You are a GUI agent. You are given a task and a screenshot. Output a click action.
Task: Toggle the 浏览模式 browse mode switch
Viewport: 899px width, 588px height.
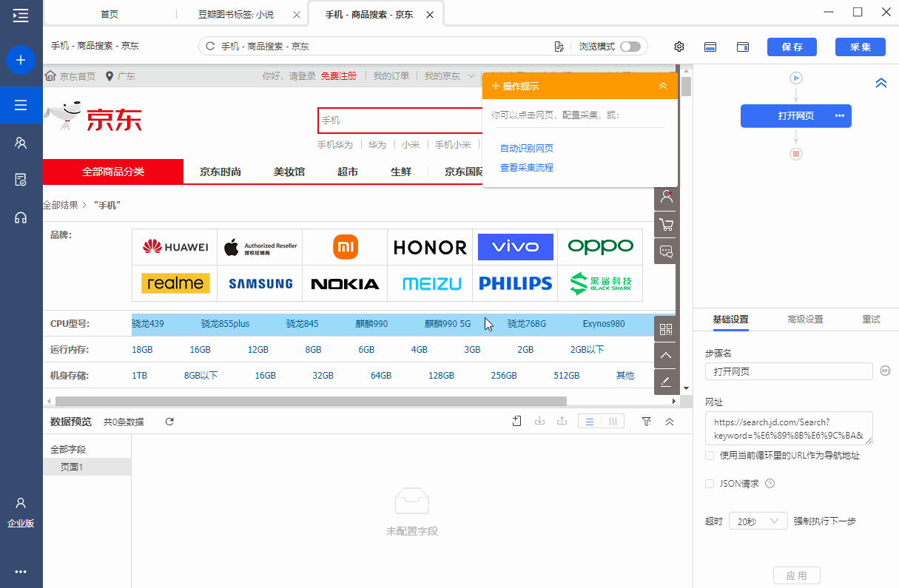[630, 47]
